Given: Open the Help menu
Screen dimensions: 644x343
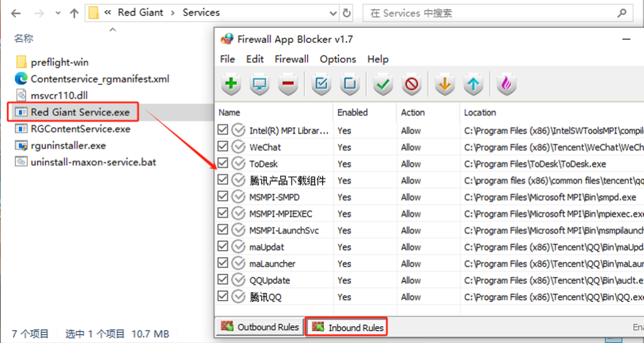Looking at the screenshot, I should pyautogui.click(x=378, y=59).
